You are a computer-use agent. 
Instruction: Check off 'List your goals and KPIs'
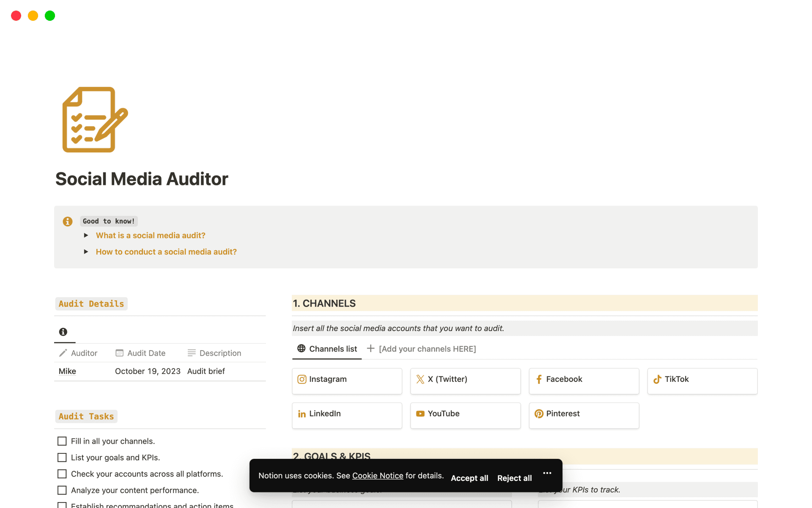(x=62, y=457)
